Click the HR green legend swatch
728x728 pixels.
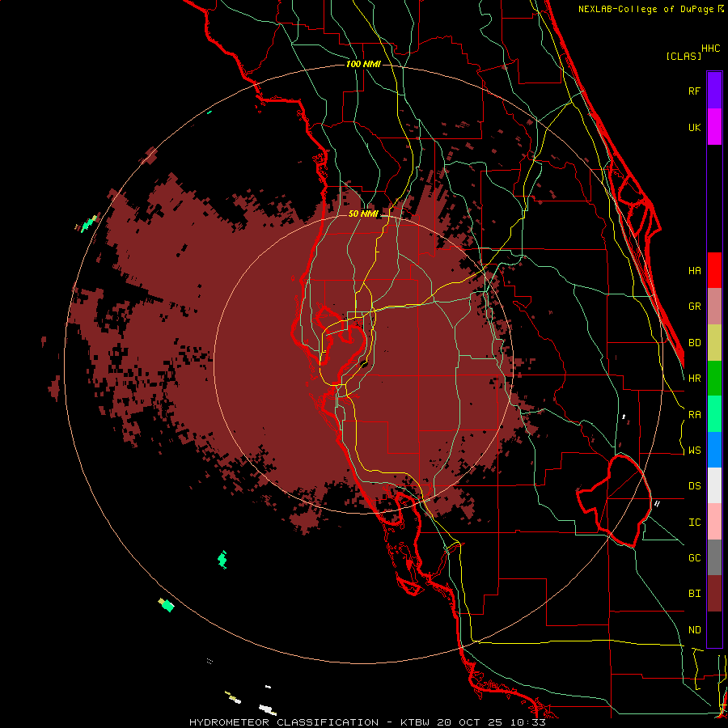click(714, 379)
